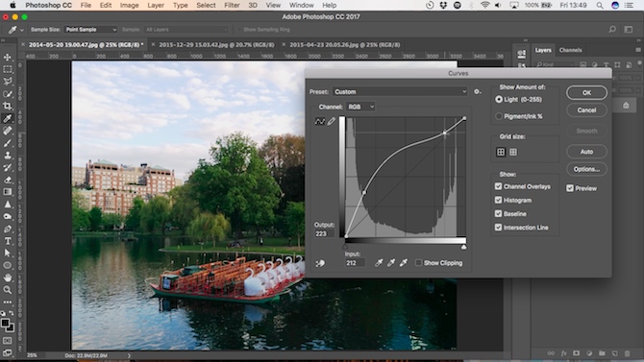Viewport: 644px width, 362px height.
Task: Select the Quick Selection tool
Action: 8,94
